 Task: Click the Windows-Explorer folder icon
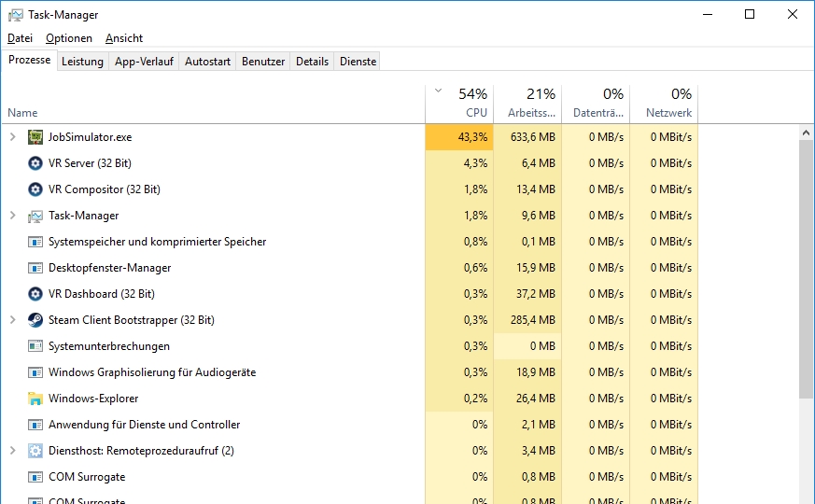(x=35, y=399)
